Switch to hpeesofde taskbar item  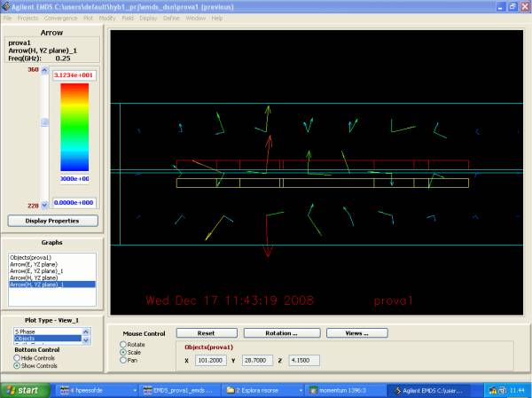pyautogui.click(x=98, y=391)
